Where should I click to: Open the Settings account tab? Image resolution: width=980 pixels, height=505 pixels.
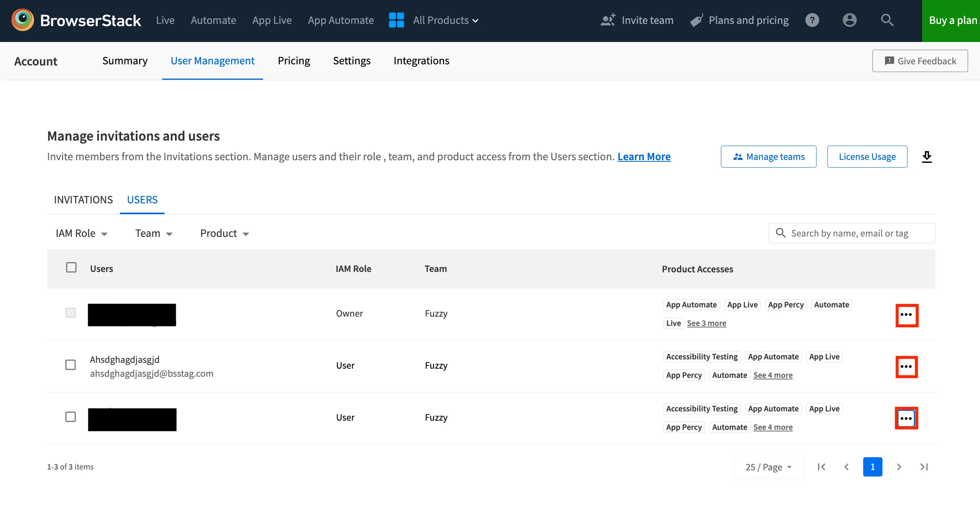click(352, 61)
